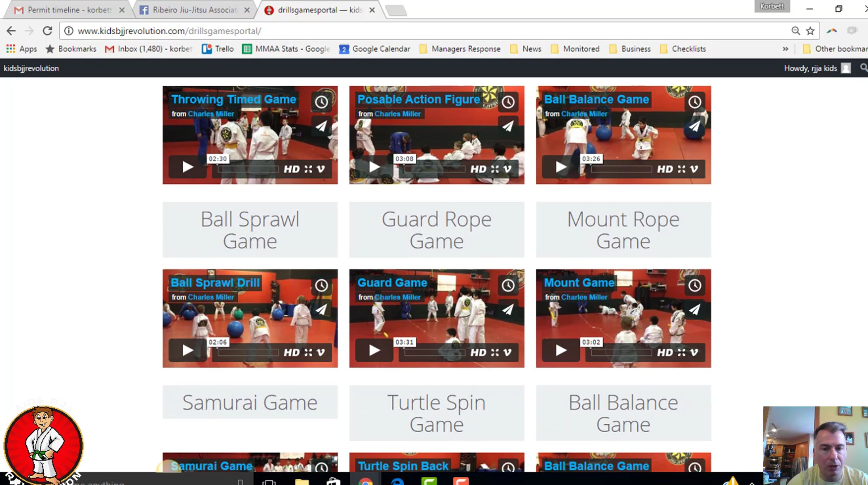Open the kidsbjjrevolution admin bar link
Screen dimensions: 868x485
[31, 68]
